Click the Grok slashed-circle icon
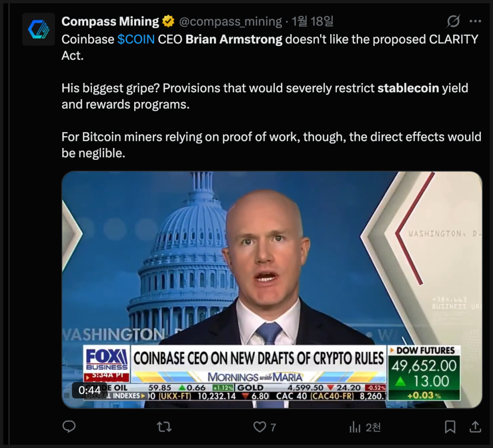 tap(453, 21)
